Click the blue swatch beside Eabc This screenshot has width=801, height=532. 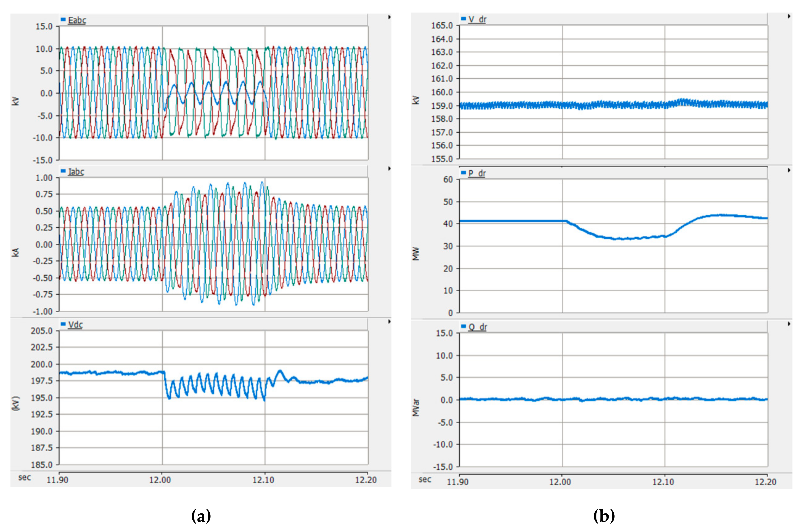click(x=63, y=19)
